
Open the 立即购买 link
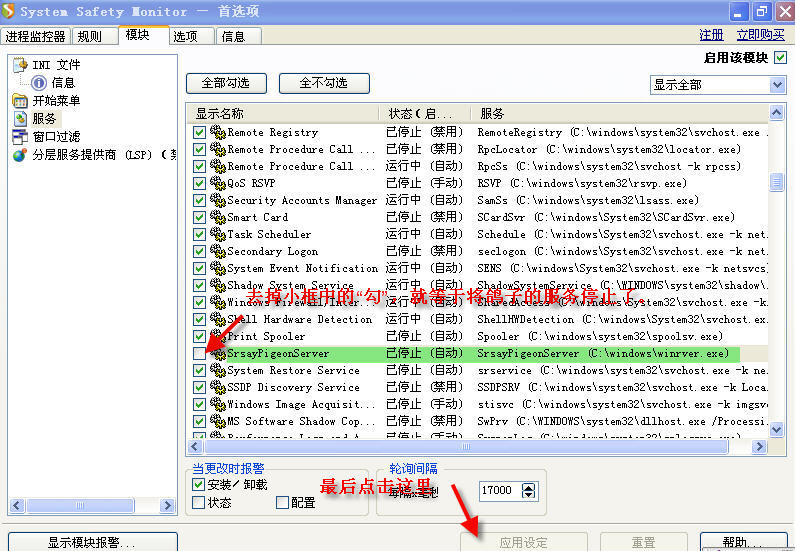pyautogui.click(x=760, y=34)
